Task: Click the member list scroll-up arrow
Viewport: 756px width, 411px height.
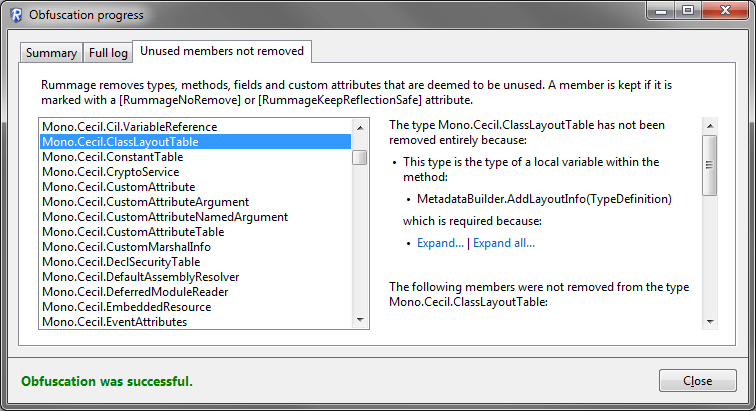Action: (360, 127)
